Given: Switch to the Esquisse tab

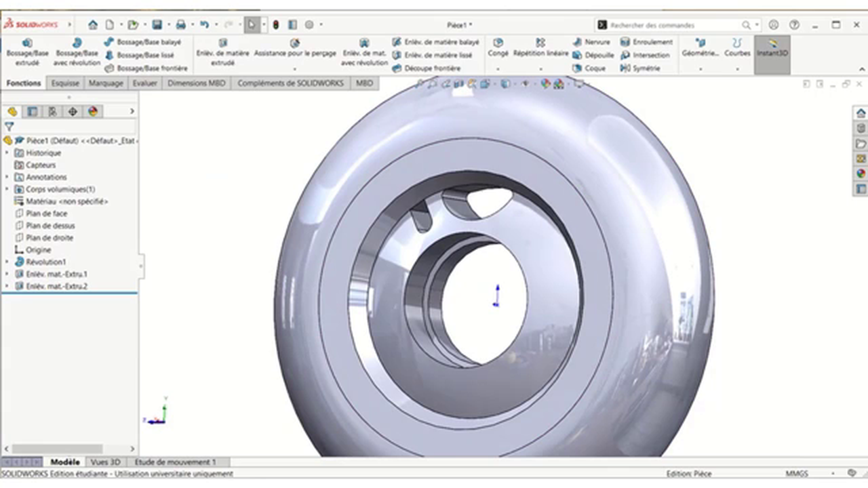Looking at the screenshot, I should (64, 83).
